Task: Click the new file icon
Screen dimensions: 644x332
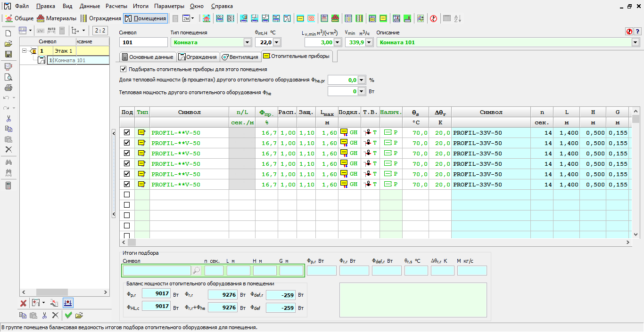Action: click(x=8, y=33)
